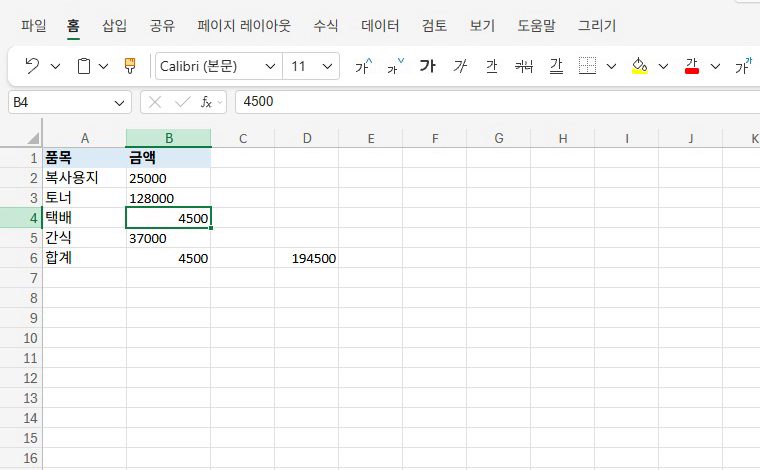
Task: Increase font size with 가^ icon
Action: point(364,66)
